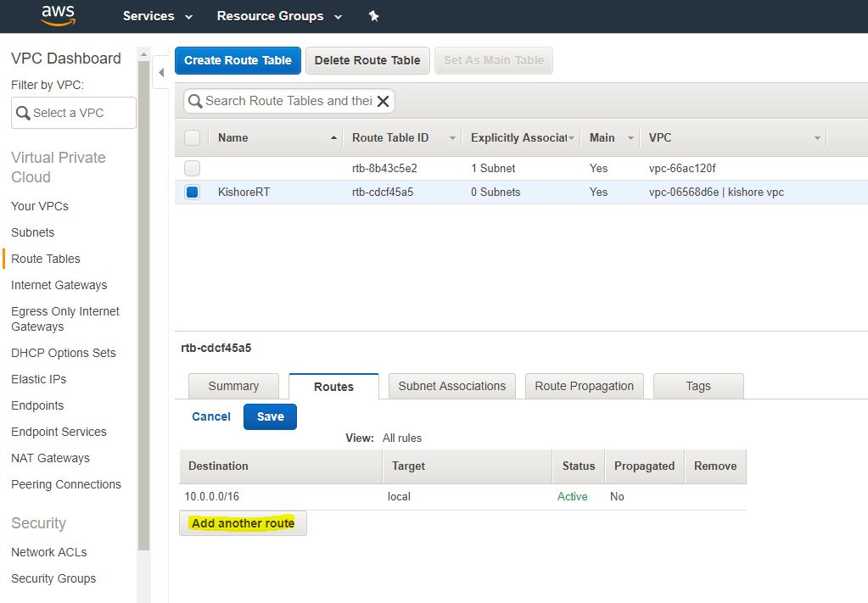
Task: Clear the route table search with X
Action: coord(384,101)
